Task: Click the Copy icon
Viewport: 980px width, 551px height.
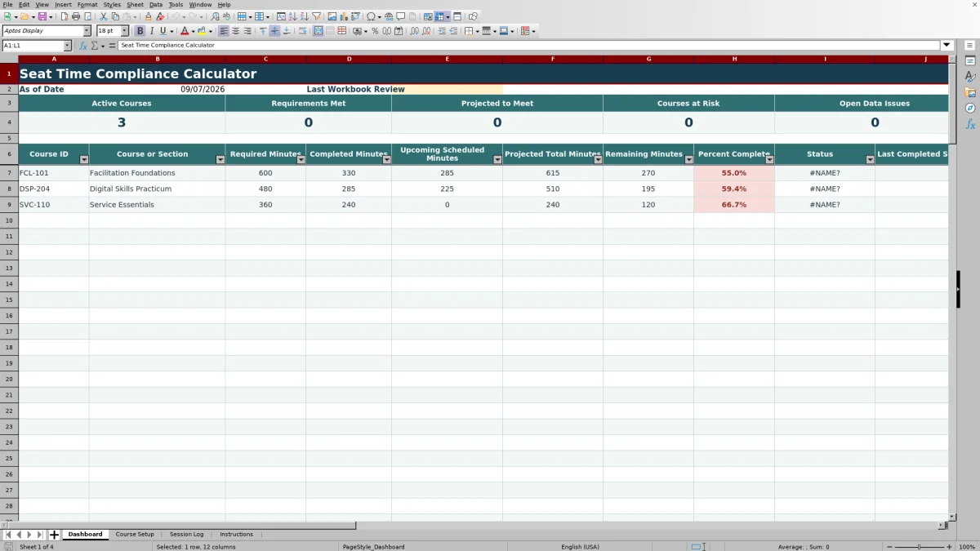Action: tap(115, 16)
